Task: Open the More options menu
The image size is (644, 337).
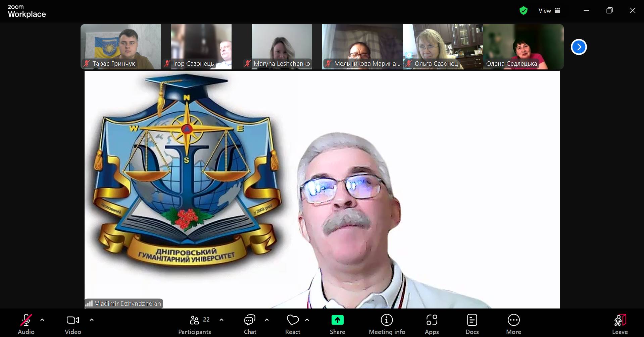Action: (513, 324)
